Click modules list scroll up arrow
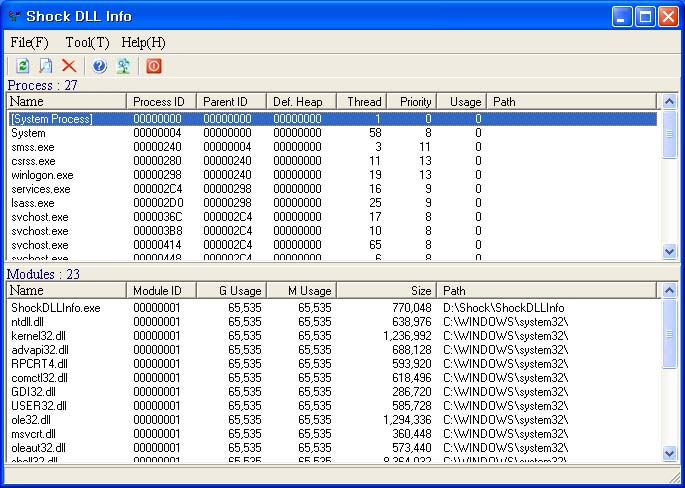The height and width of the screenshot is (488, 685). click(669, 291)
